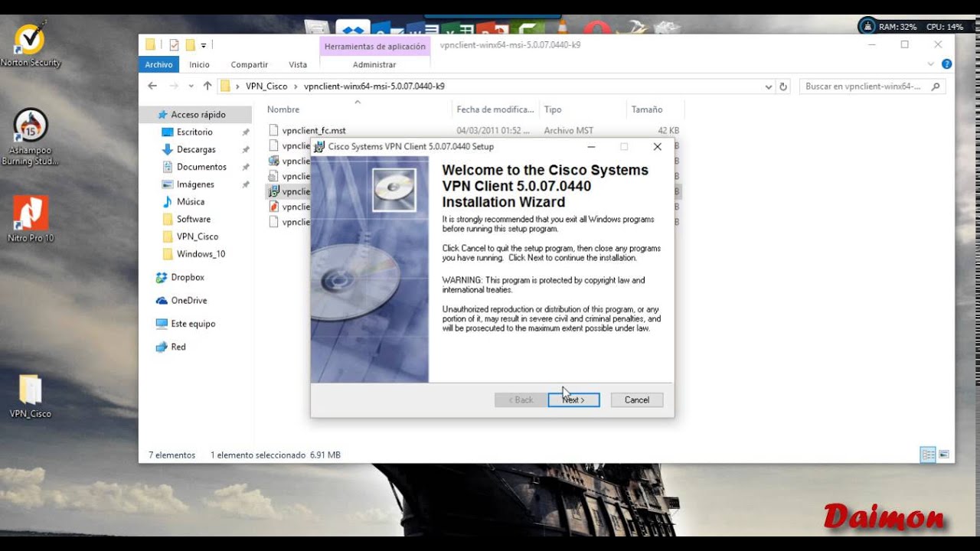
Task: Switch to details view using status bar icon
Action: 928,455
